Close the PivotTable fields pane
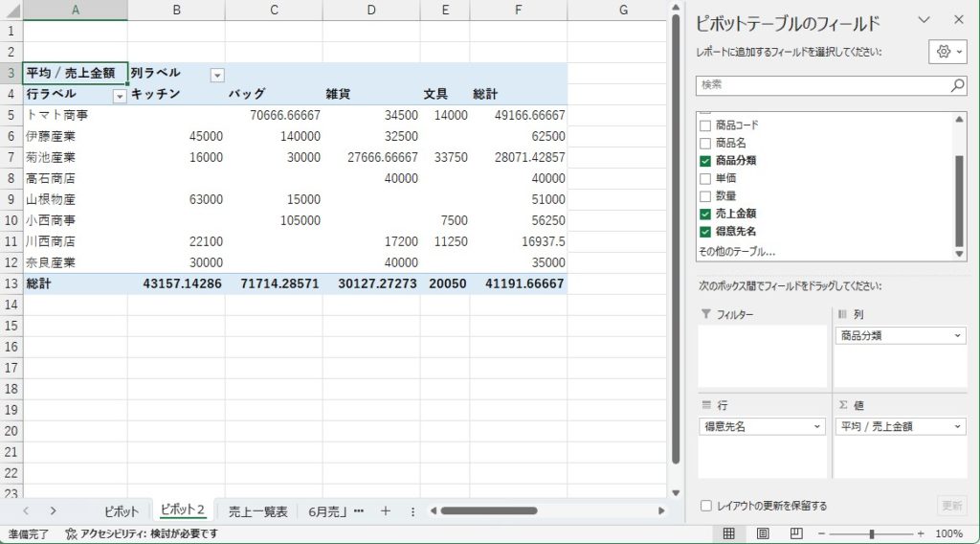 click(x=958, y=20)
